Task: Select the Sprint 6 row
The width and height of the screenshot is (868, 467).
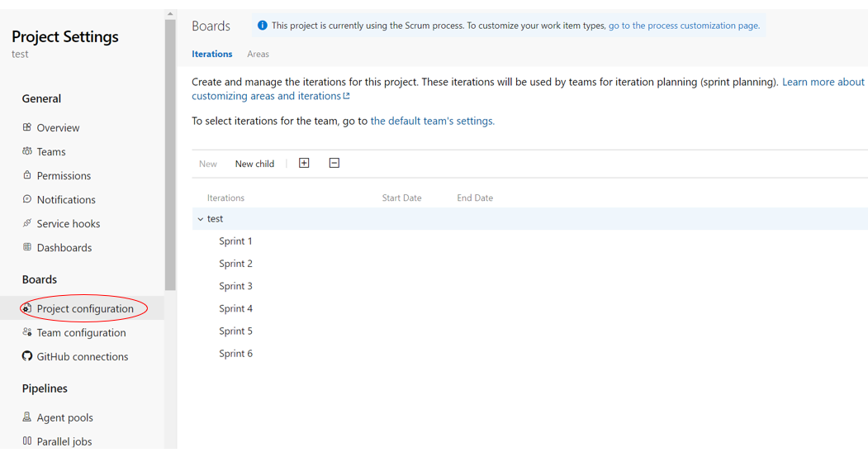Action: 529,354
